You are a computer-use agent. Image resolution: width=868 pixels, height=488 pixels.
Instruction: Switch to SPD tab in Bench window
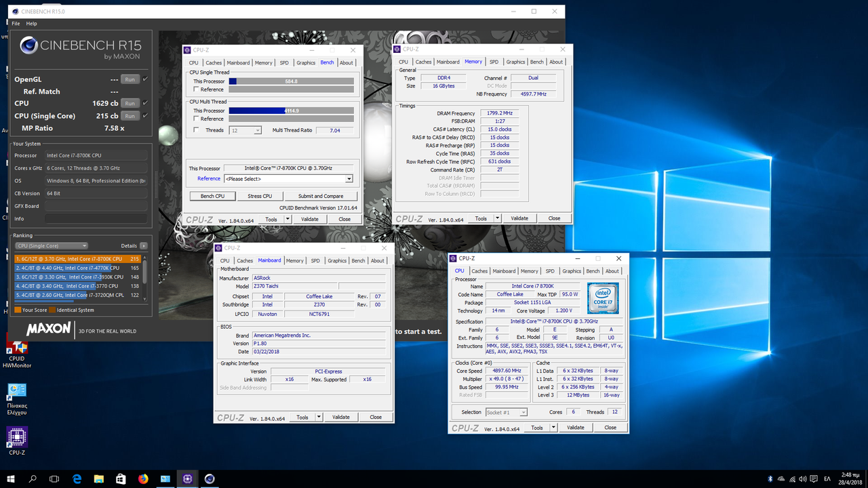click(x=284, y=62)
